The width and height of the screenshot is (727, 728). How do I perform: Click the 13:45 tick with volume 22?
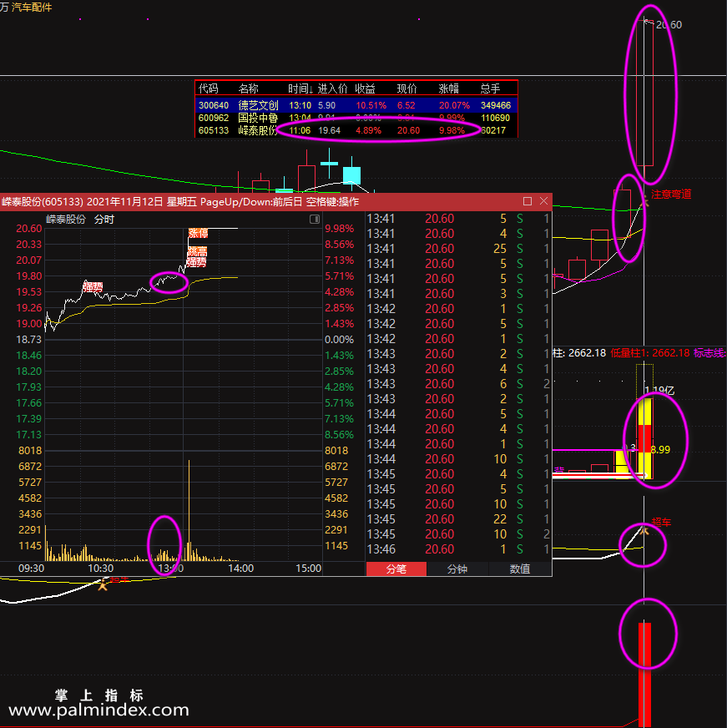point(458,519)
